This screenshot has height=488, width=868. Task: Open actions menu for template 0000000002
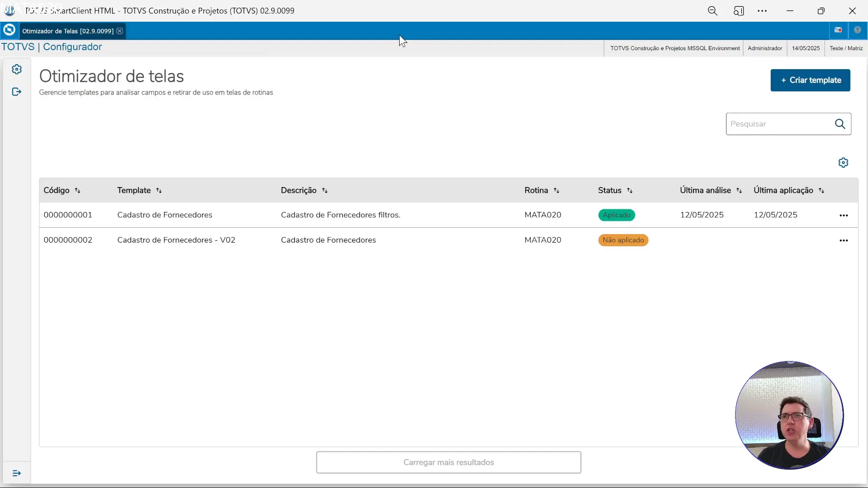(844, 240)
